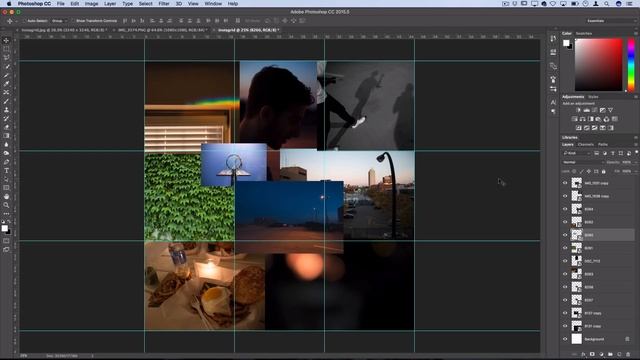The image size is (640, 360).
Task: Open the Character panel icon
Action: [553, 102]
